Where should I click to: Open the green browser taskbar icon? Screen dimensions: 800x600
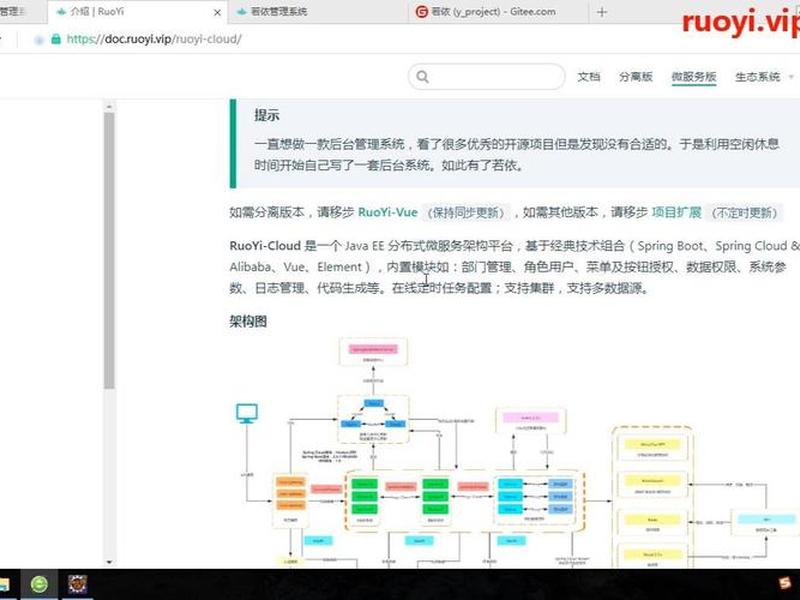(39, 584)
